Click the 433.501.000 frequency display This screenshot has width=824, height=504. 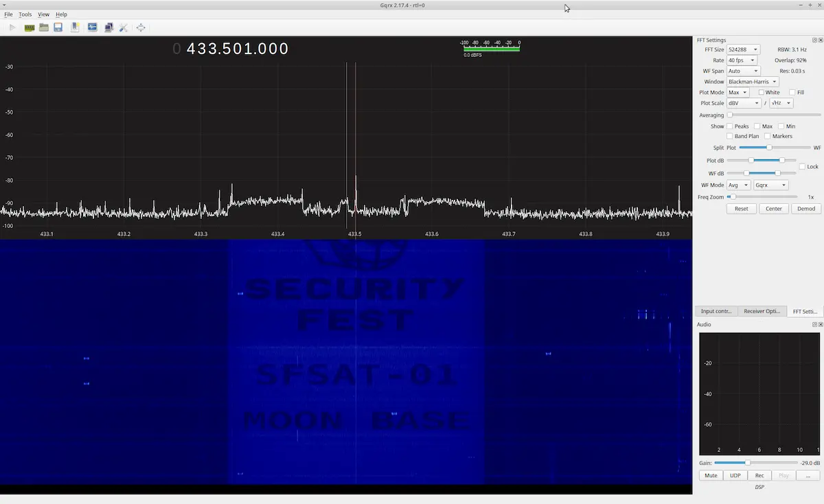pos(231,49)
